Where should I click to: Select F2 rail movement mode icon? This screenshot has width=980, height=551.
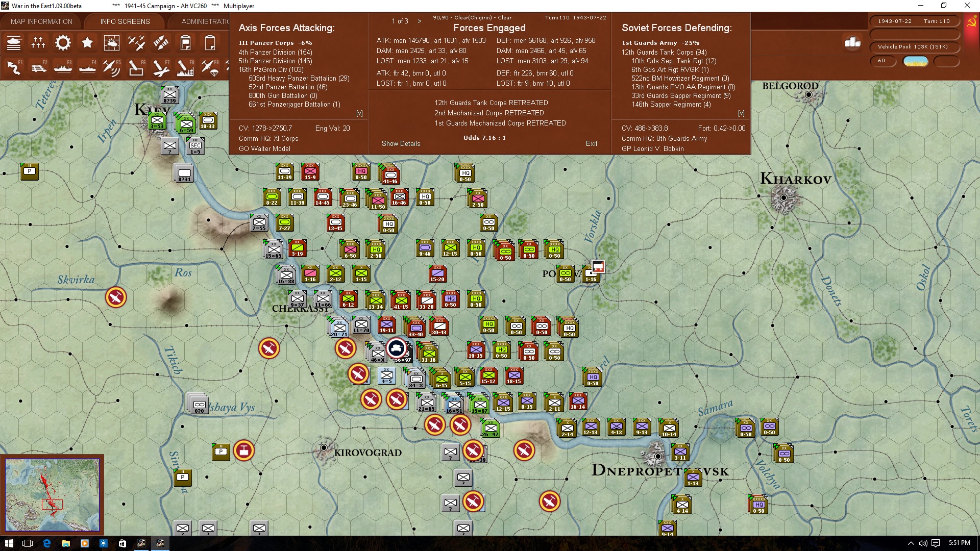pyautogui.click(x=38, y=67)
